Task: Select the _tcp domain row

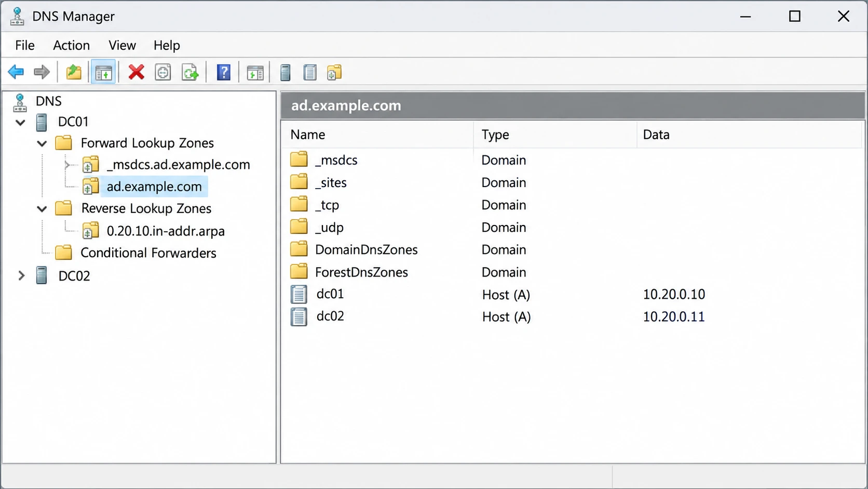Action: tap(572, 205)
